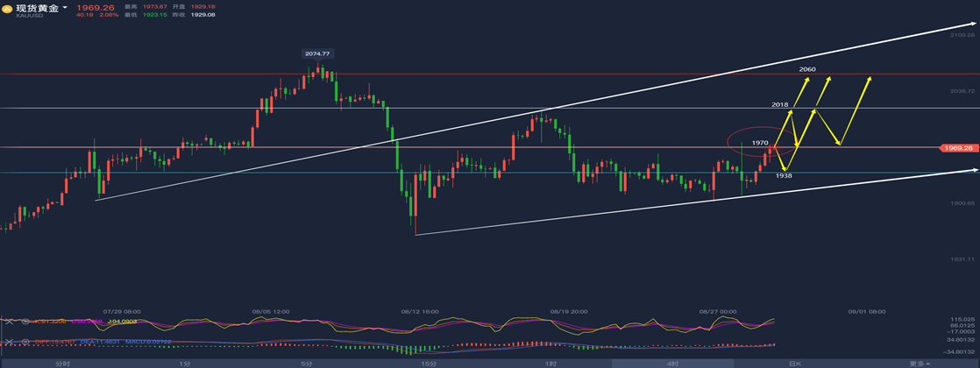Click the XAUUSD ticker text

pyautogui.click(x=30, y=16)
